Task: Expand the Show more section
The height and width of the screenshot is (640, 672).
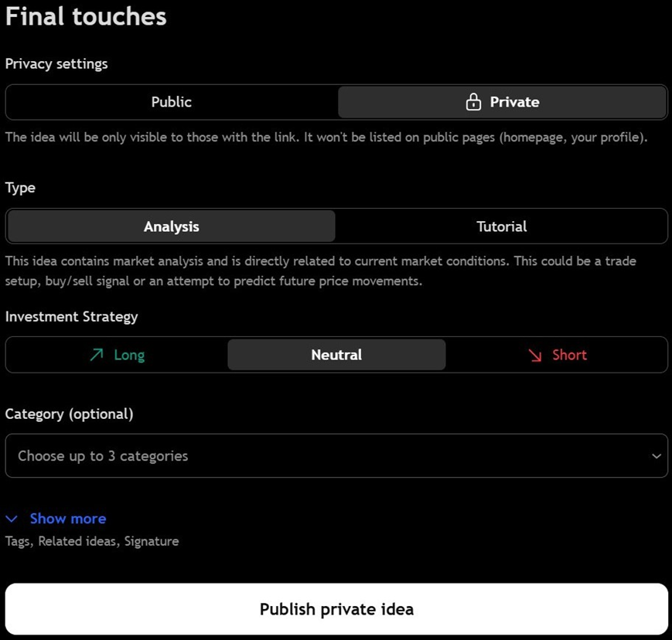Action: coord(68,519)
